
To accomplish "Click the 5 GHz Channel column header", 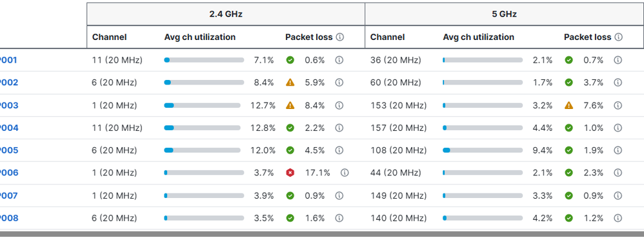I will click(387, 37).
